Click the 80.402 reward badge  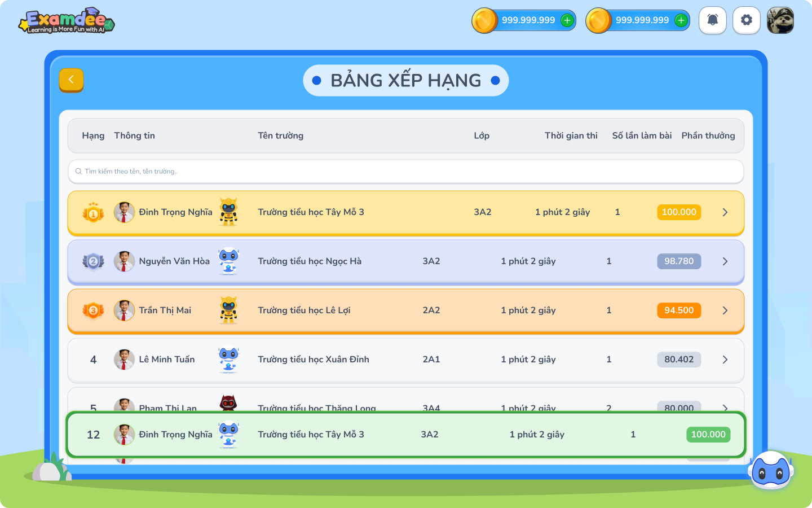pos(679,360)
